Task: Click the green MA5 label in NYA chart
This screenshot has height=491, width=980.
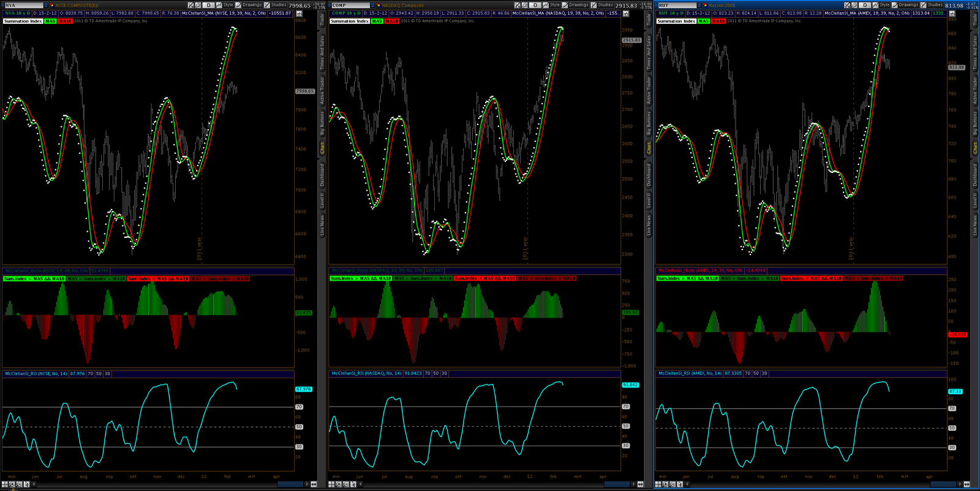Action: click(50, 21)
